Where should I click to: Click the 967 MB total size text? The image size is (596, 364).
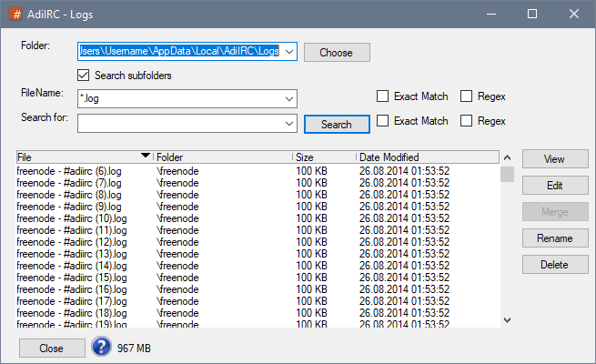tap(134, 348)
